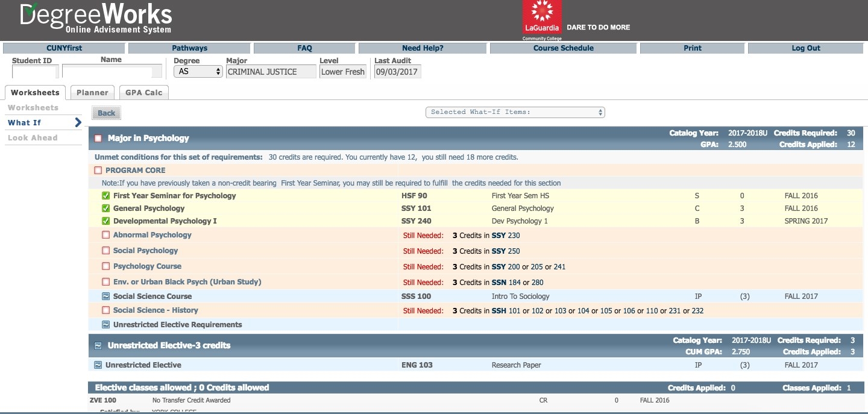The image size is (868, 414).
Task: Click the Unrestricted Elective Requirements label
Action: (178, 325)
